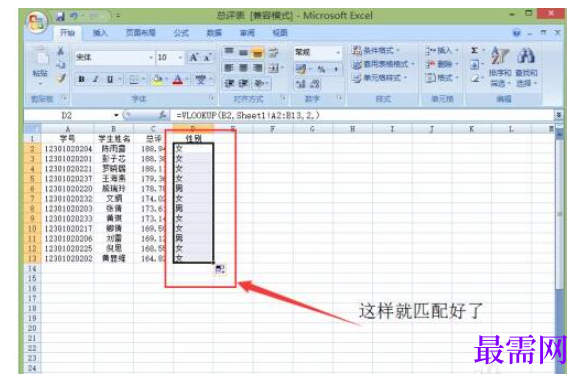Click the Format cells 格式 button
The image size is (586, 381).
click(x=442, y=78)
